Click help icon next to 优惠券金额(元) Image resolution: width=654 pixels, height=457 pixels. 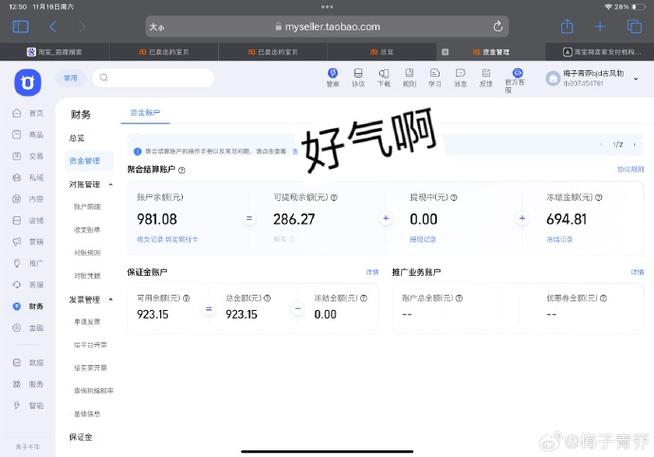tap(603, 298)
